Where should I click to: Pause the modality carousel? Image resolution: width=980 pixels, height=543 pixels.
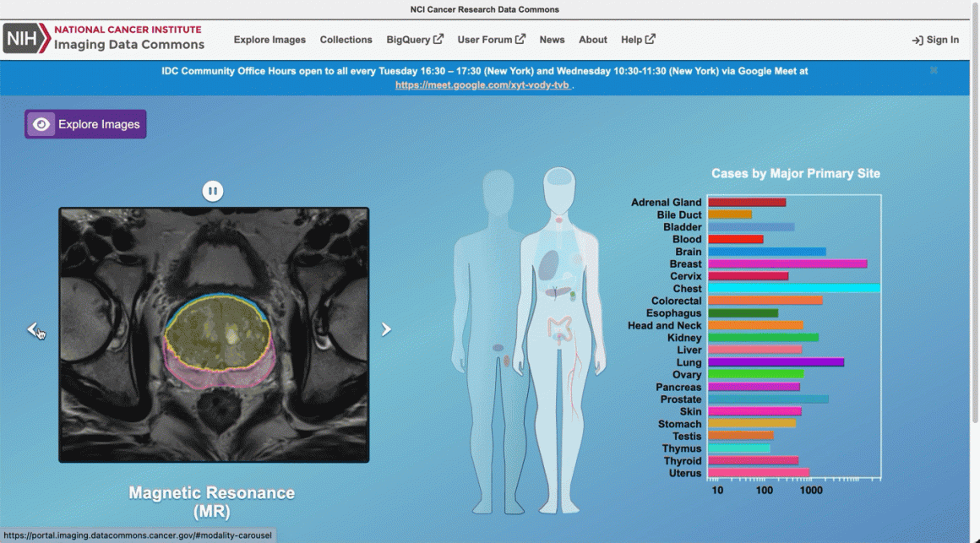point(213,191)
